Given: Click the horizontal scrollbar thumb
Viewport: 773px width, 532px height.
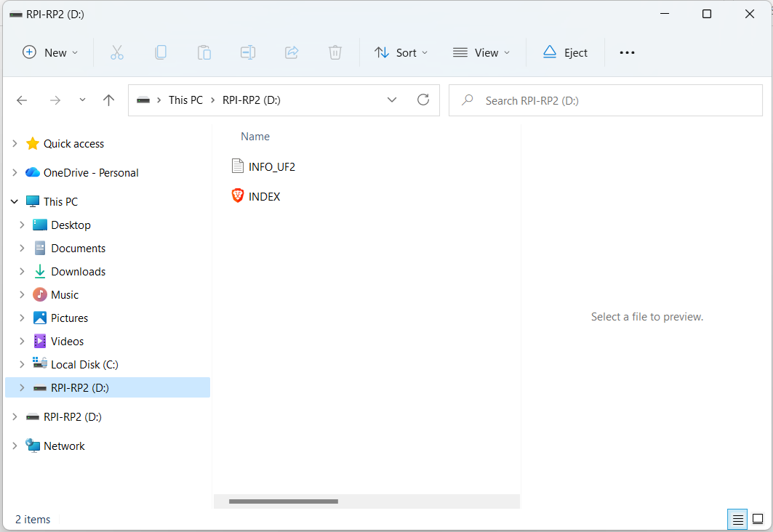Looking at the screenshot, I should (284, 501).
